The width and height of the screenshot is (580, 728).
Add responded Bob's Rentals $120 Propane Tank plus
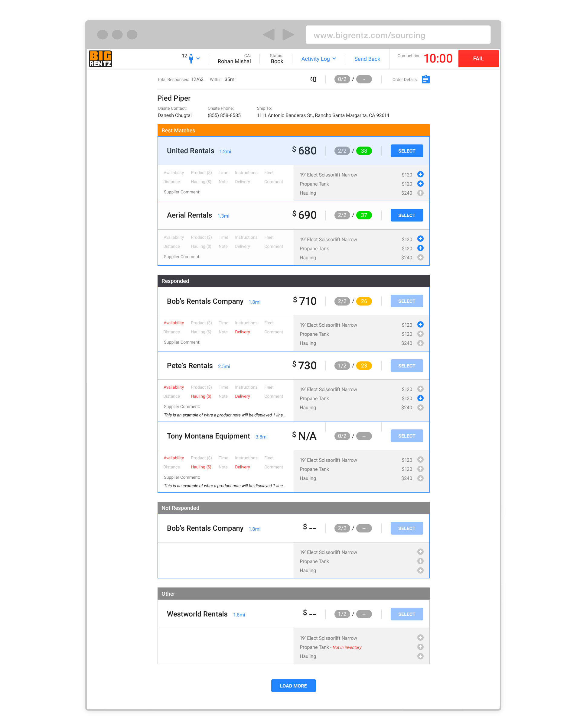[x=420, y=334]
